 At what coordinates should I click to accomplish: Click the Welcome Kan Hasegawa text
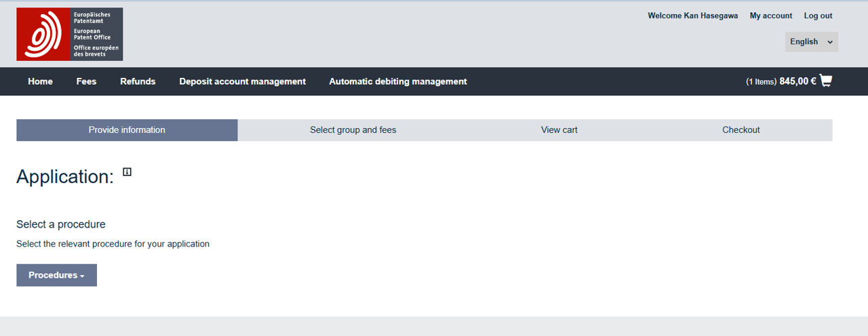click(x=692, y=16)
